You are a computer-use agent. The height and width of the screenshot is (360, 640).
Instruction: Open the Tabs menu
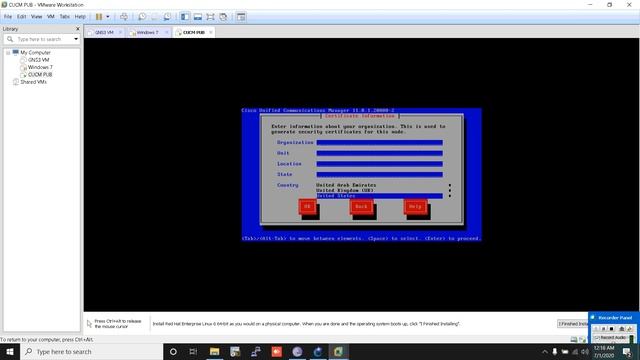[64, 17]
